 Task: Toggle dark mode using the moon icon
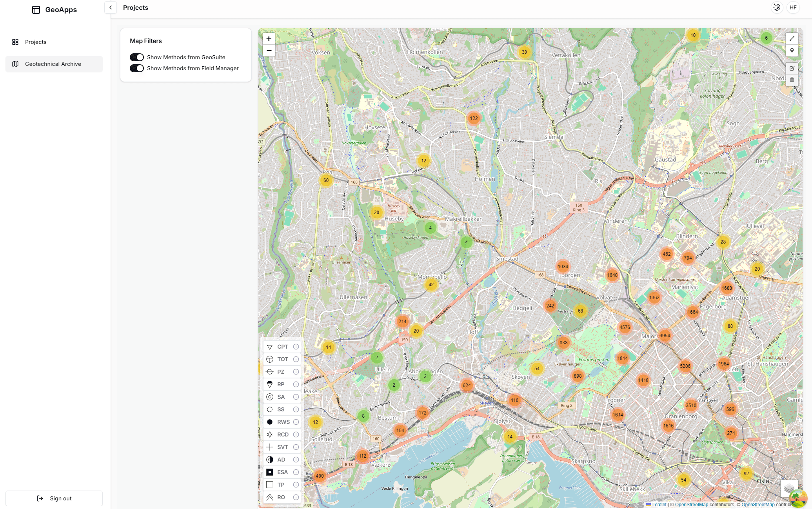point(777,7)
